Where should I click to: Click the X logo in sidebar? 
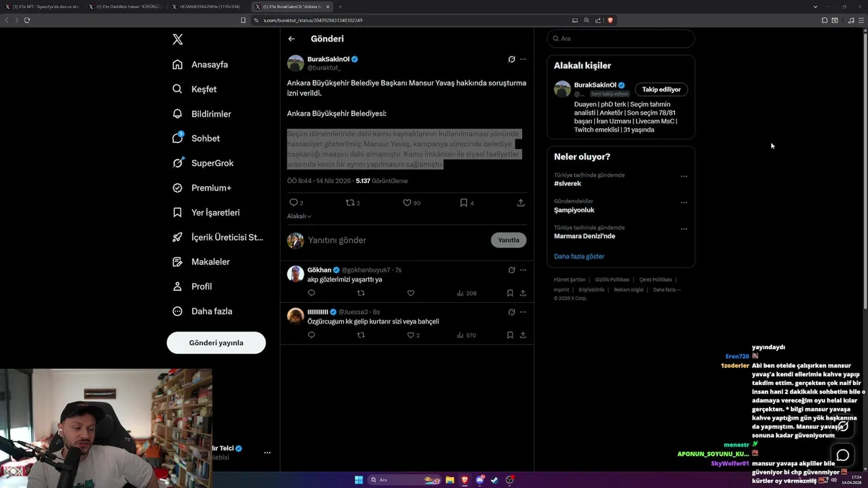point(178,39)
